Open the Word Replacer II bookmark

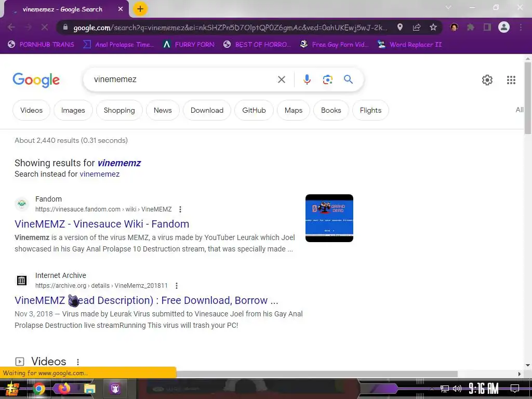[409, 45]
